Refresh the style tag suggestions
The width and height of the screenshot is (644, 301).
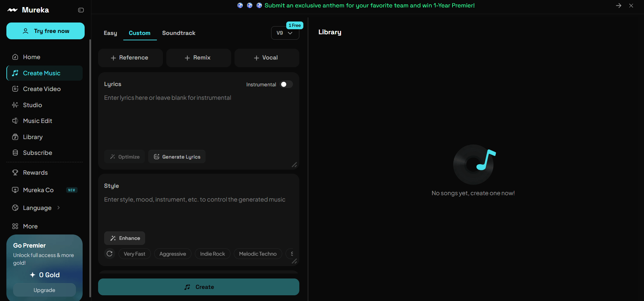click(110, 254)
